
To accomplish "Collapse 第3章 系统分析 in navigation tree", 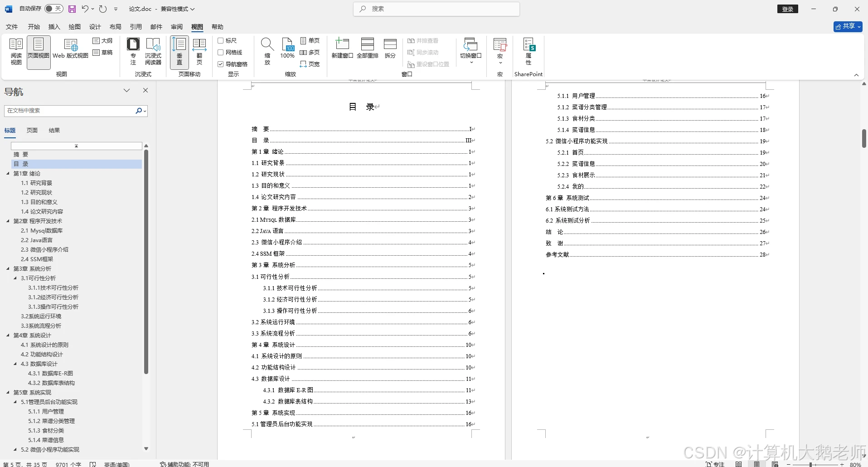I will coord(8,269).
